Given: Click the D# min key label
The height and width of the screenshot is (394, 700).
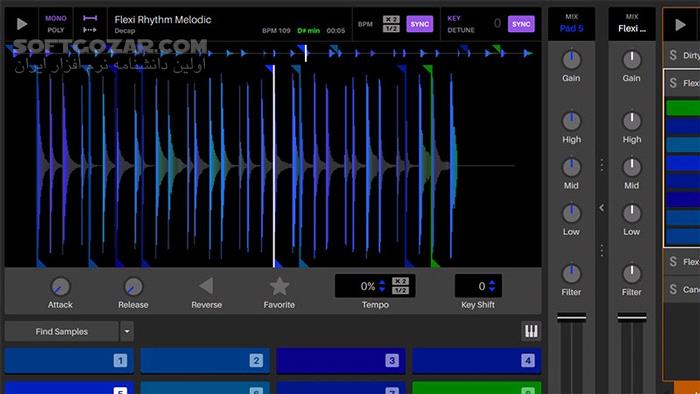Looking at the screenshot, I should click(308, 31).
